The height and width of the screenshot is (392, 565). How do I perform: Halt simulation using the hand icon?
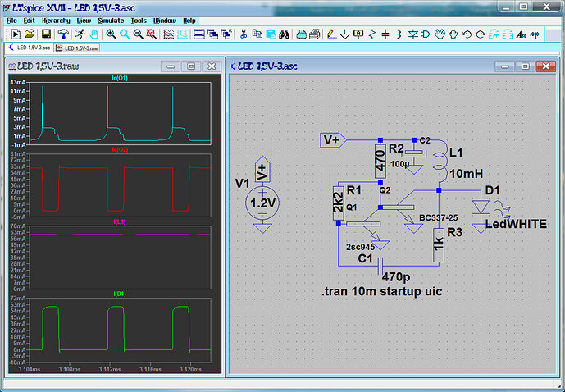tap(93, 34)
